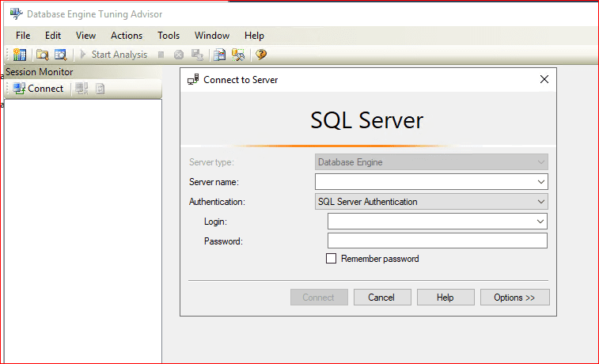This screenshot has height=364, width=599.
Task: Click the New Session toolbar icon
Action: pyautogui.click(x=20, y=55)
